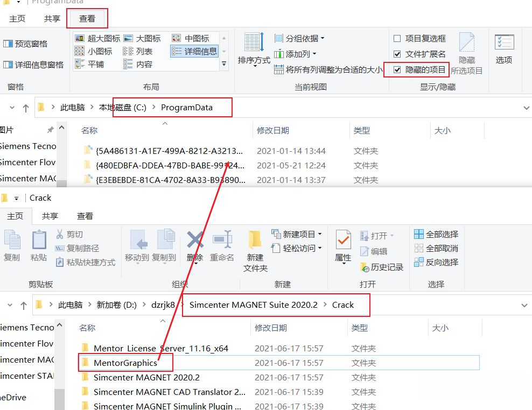
Task: Click 编辑 in ribbon
Action: (374, 251)
